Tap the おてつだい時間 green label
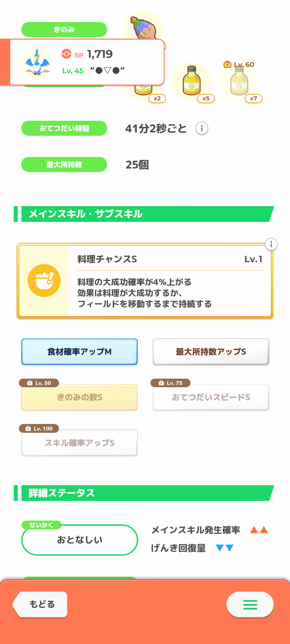Screen dimensions: 290x644 click(64, 128)
